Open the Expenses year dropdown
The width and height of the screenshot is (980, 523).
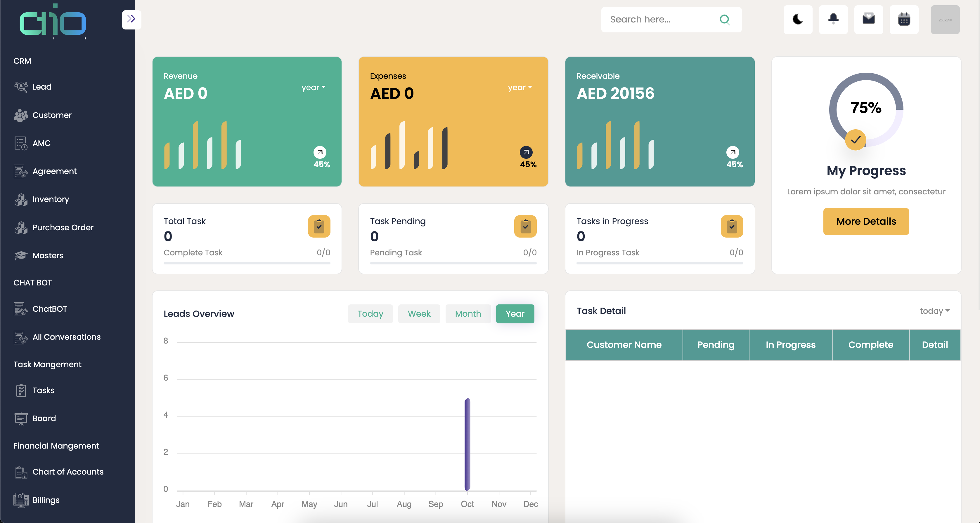[520, 88]
